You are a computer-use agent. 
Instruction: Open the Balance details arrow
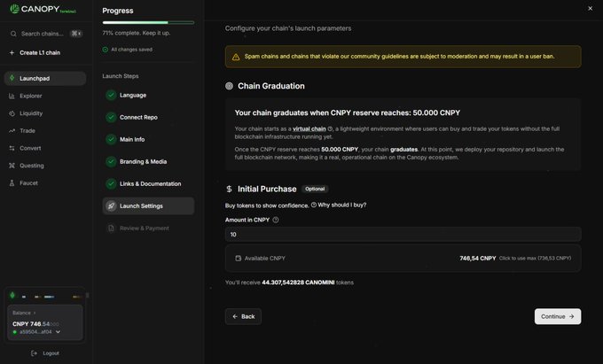pos(35,313)
